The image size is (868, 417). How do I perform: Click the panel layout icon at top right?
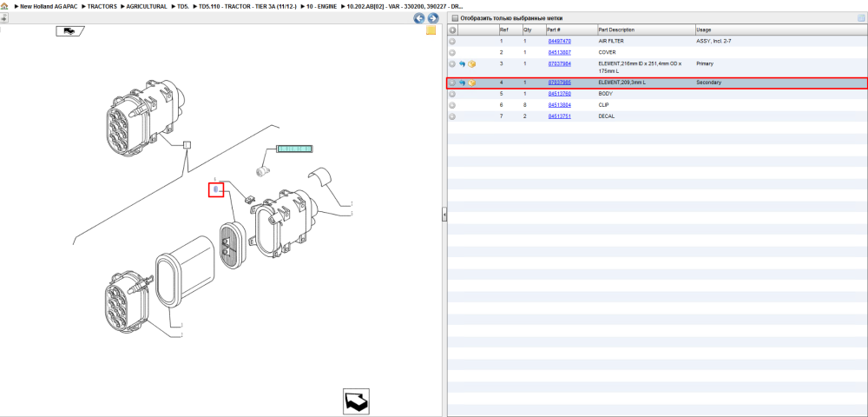point(861,18)
